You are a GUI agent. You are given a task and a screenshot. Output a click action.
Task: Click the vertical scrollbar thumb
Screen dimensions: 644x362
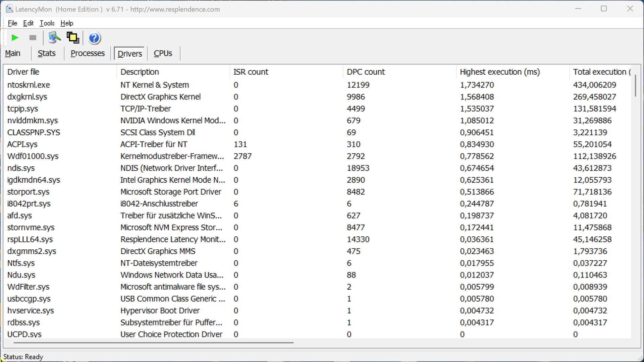tap(635, 86)
